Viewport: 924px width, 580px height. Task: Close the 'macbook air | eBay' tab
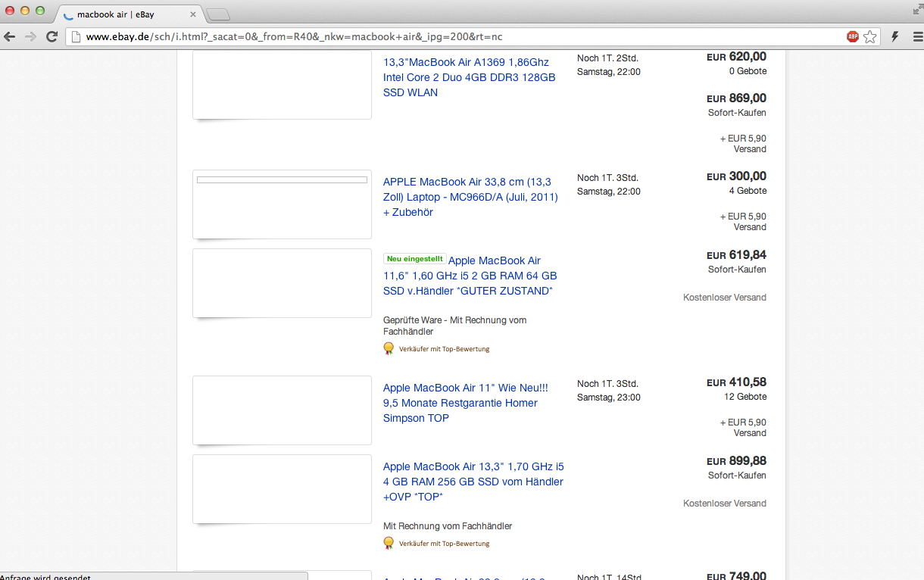click(x=193, y=14)
